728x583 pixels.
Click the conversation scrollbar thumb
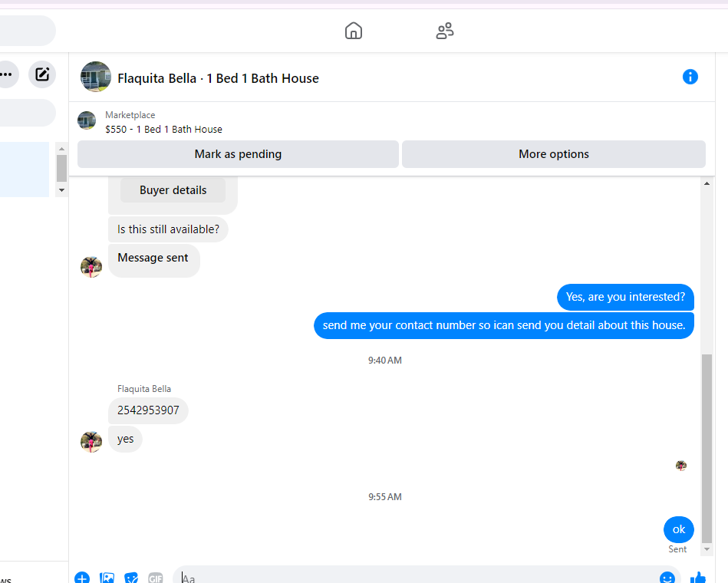tap(707, 448)
